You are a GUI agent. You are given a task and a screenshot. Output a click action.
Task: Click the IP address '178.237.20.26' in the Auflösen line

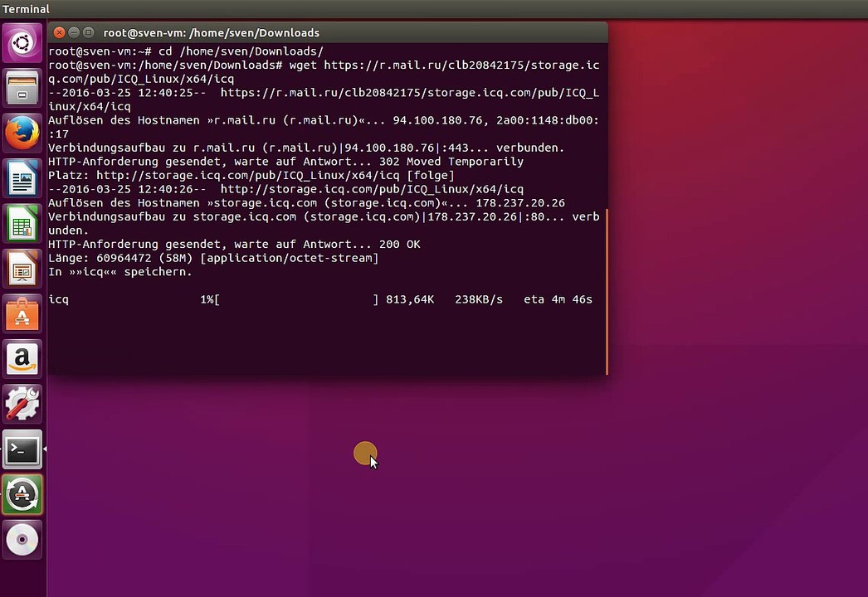point(520,203)
